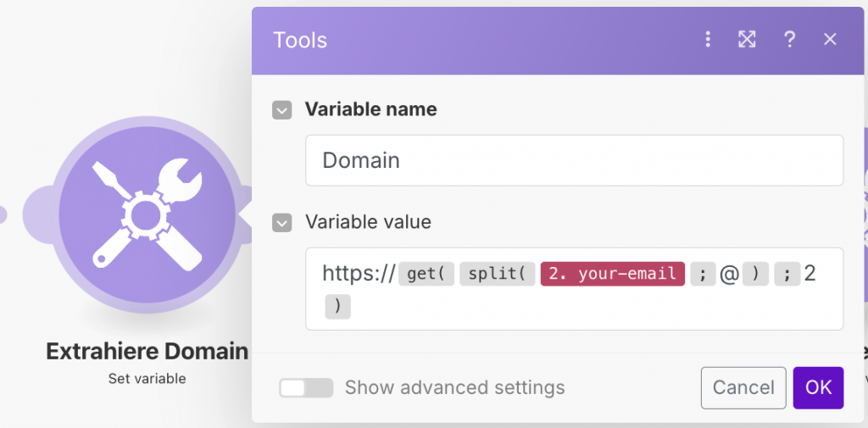The width and height of the screenshot is (868, 428).
Task: Click the Extrahiere Domain module label
Action: click(147, 351)
